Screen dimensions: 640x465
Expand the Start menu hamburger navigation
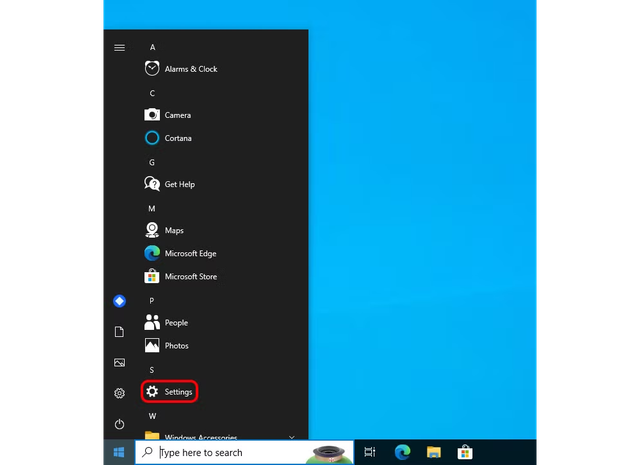(x=120, y=47)
